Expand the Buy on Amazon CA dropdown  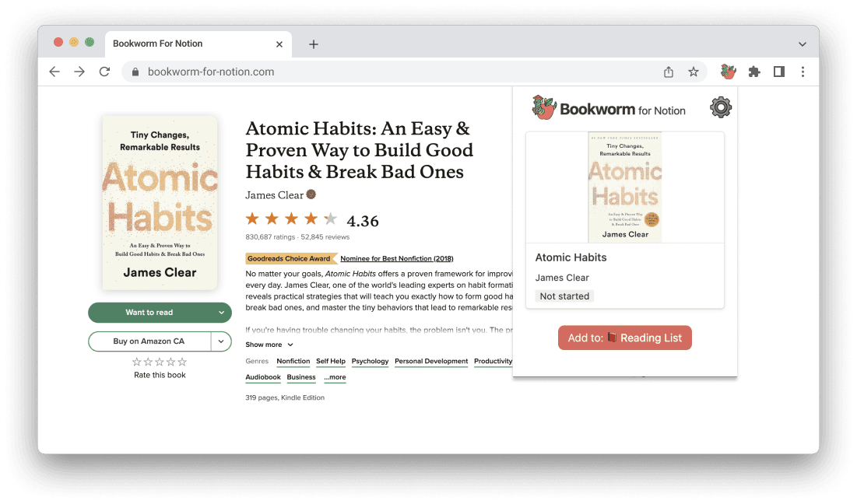coord(220,341)
